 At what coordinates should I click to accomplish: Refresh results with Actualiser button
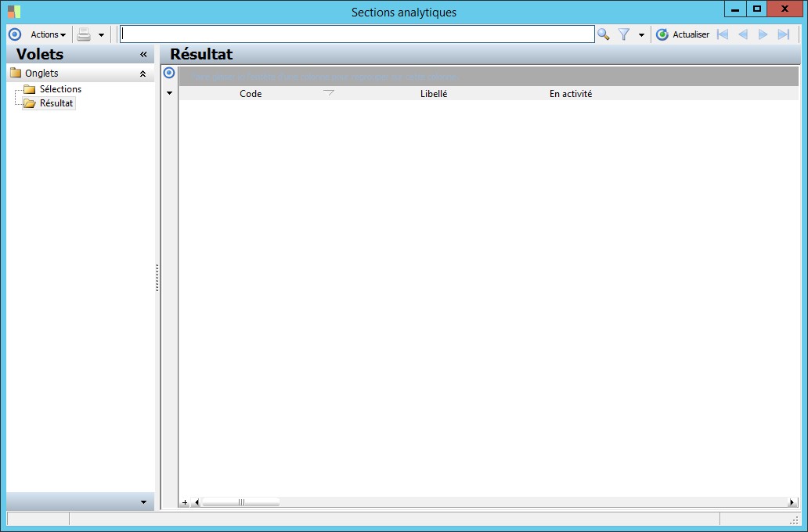(683, 34)
